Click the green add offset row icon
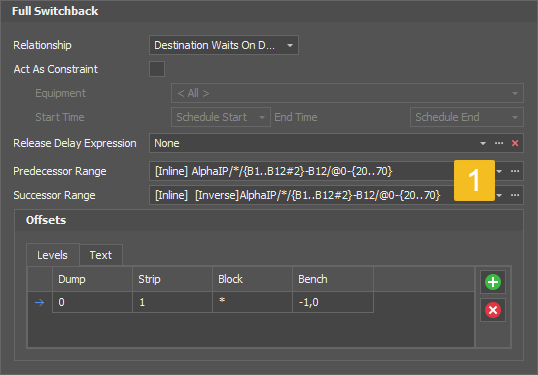Viewport: 538px width, 375px height. point(493,282)
